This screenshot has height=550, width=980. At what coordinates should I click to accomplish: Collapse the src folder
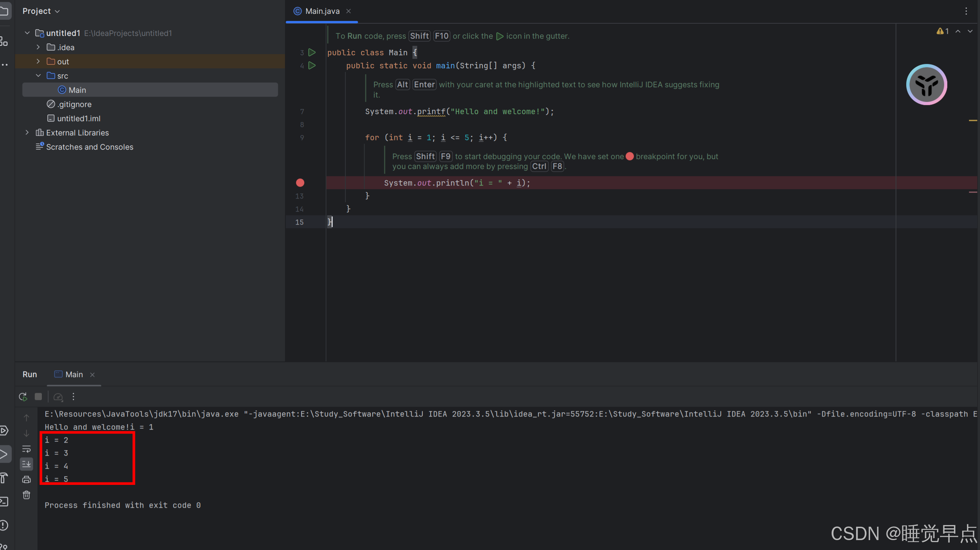pyautogui.click(x=38, y=76)
